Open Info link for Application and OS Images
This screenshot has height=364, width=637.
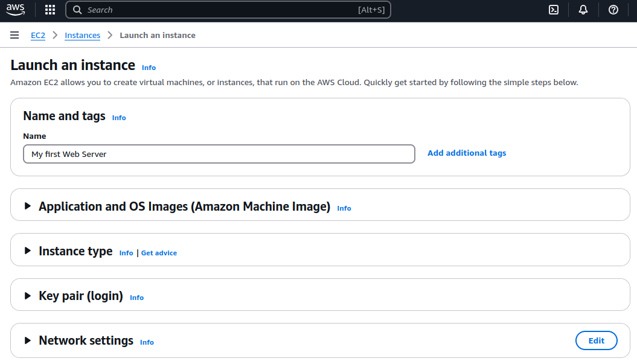pos(344,208)
